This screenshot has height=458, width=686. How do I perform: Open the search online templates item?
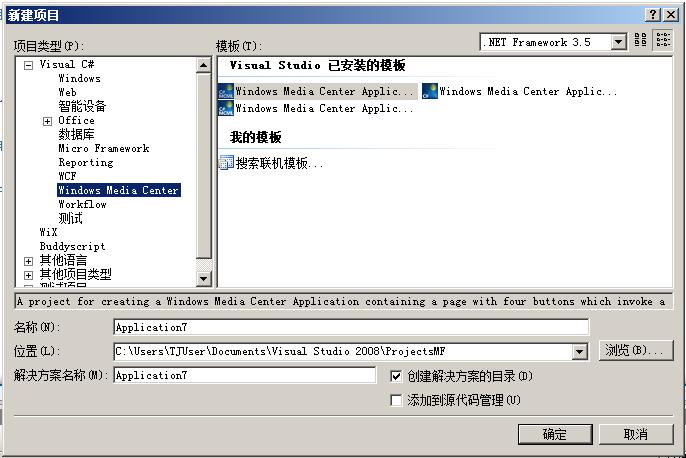coord(271,163)
